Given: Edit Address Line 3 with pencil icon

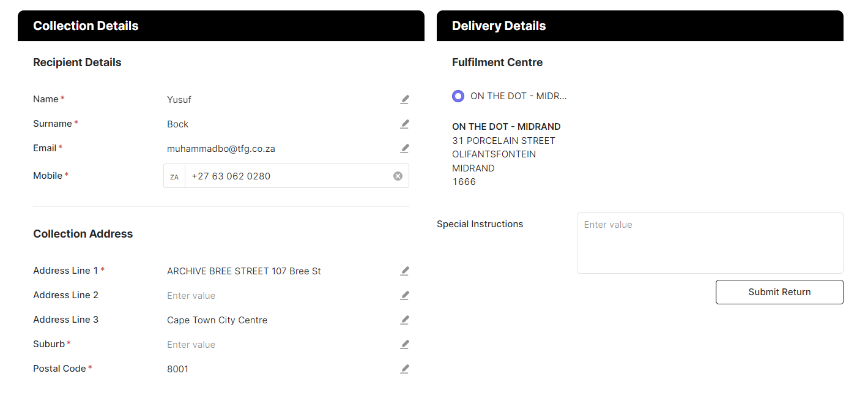Looking at the screenshot, I should tap(404, 320).
